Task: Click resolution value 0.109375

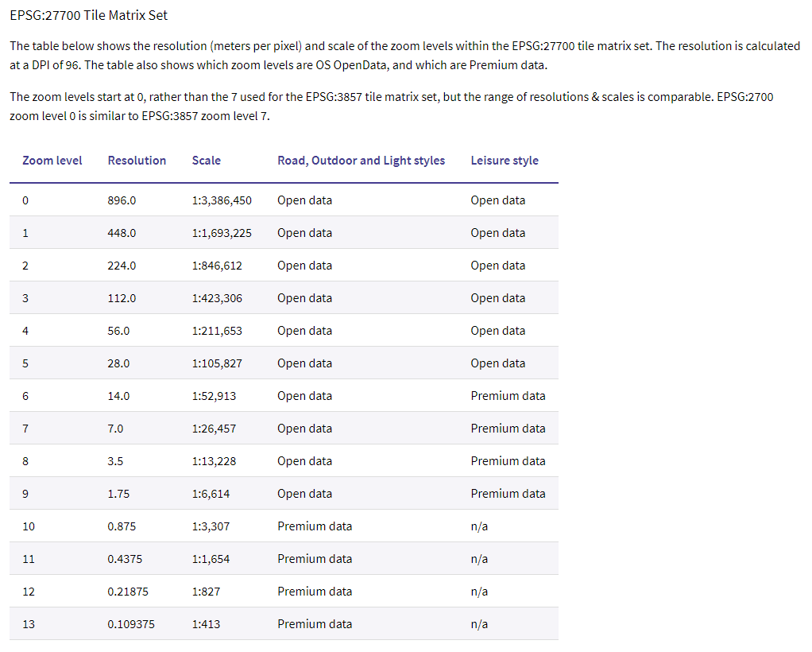Action: [131, 625]
